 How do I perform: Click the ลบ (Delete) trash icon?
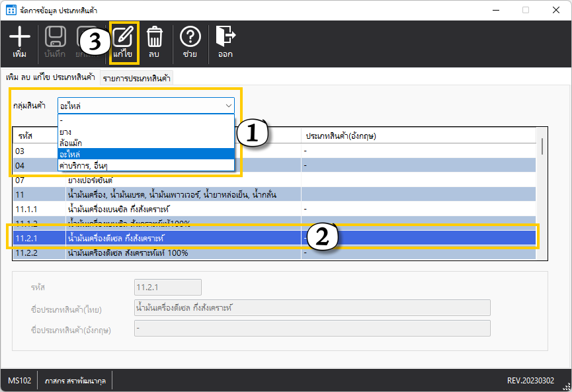155,38
